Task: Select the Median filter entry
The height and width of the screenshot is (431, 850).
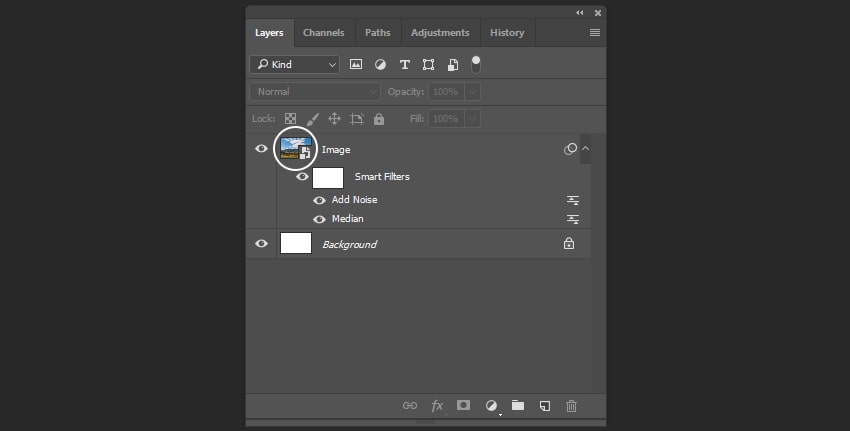Action: click(347, 218)
